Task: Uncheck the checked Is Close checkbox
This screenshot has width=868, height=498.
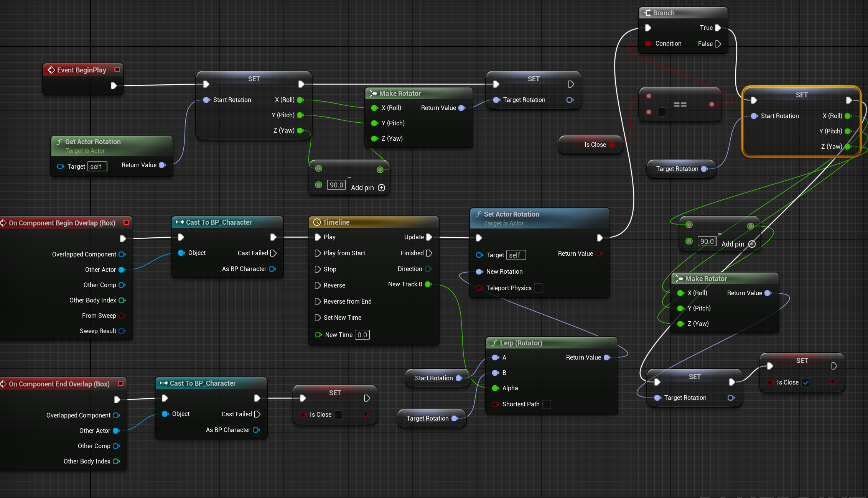Action: click(806, 383)
